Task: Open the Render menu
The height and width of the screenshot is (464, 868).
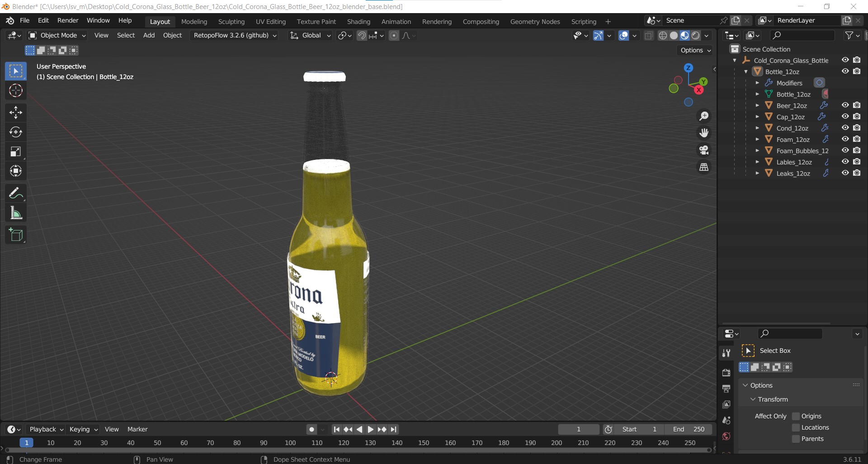Action: click(68, 21)
